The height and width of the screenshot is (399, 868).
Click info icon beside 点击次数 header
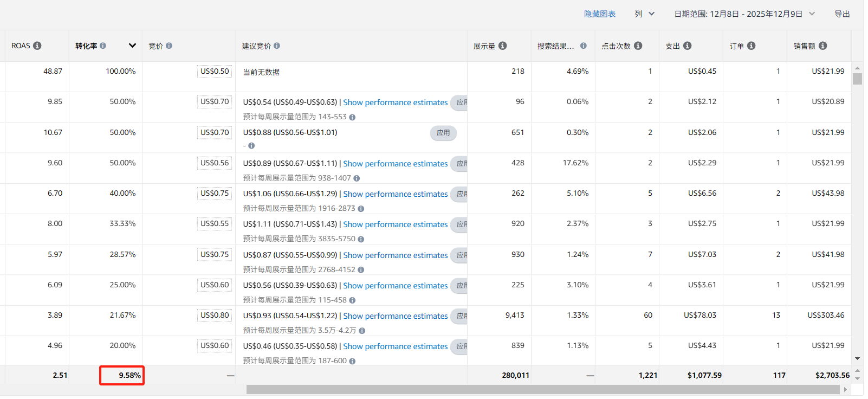point(638,46)
